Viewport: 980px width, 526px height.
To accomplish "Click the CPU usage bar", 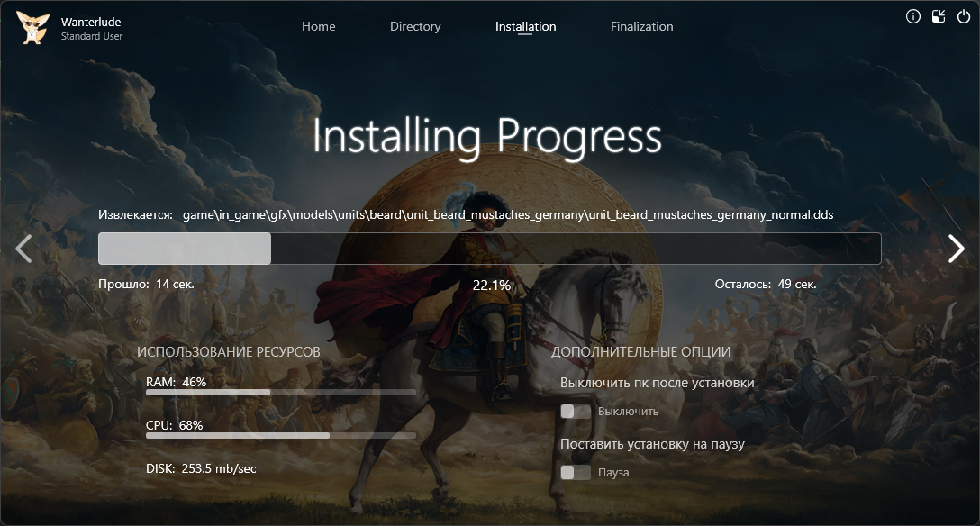I will 280,435.
